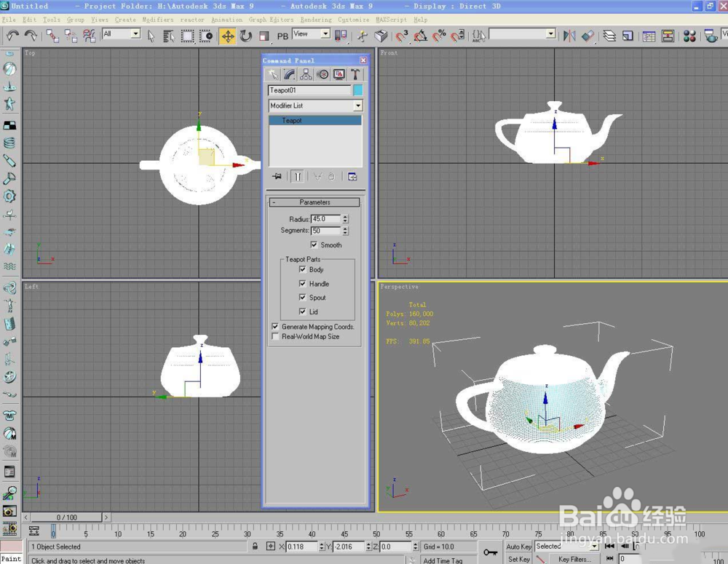Click the Undo arrow icon
This screenshot has height=564, width=728.
(x=12, y=36)
